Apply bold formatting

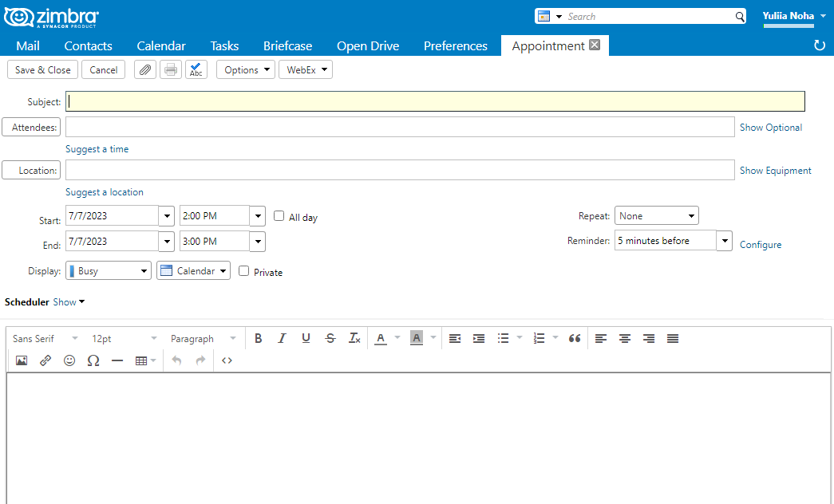[258, 339]
